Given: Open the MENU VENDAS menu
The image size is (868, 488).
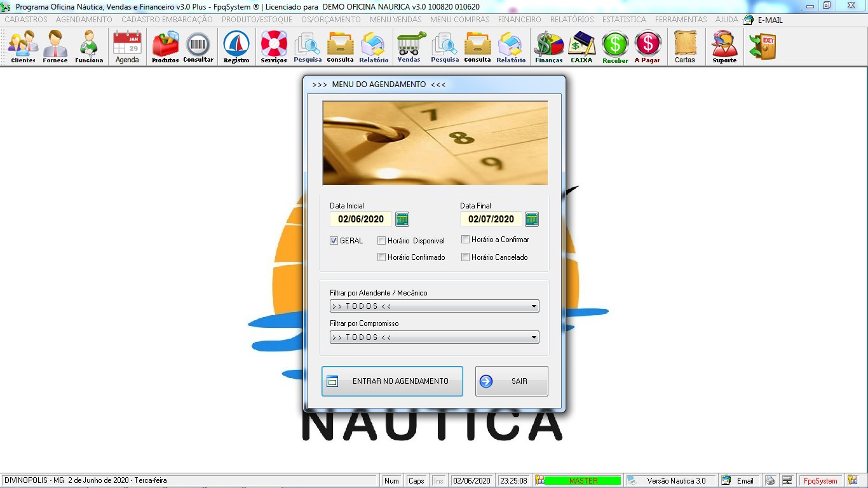Looking at the screenshot, I should (x=396, y=20).
